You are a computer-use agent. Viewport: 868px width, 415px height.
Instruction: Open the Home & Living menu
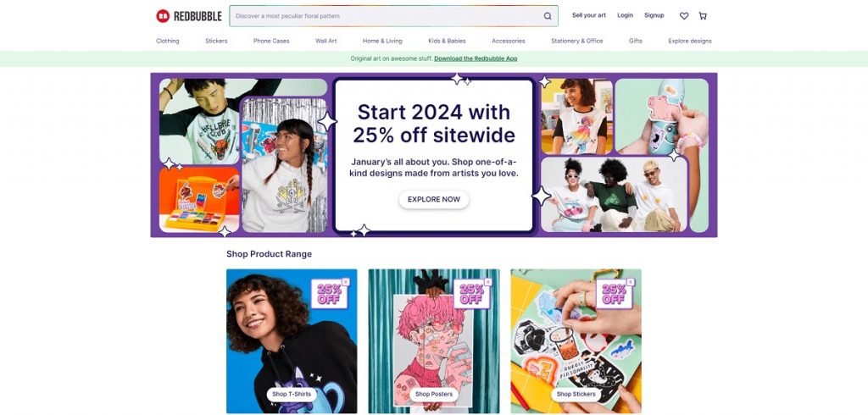382,41
